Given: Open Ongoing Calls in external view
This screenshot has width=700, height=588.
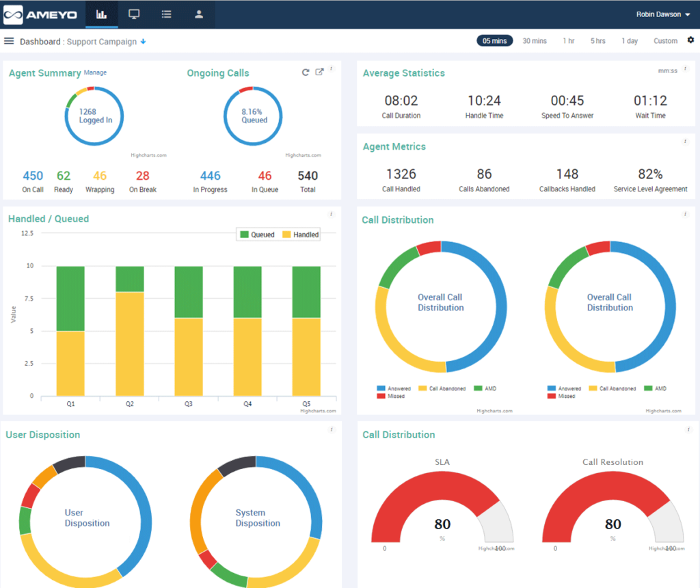Looking at the screenshot, I should click(319, 71).
